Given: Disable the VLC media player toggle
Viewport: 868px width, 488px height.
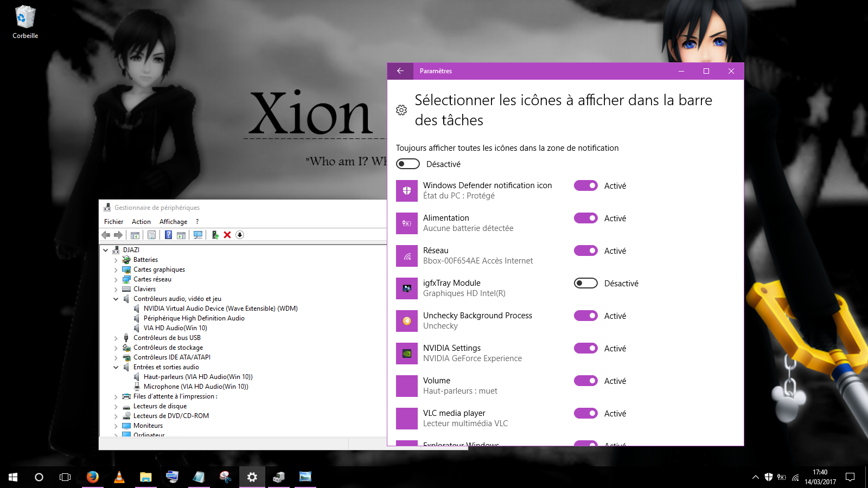Looking at the screenshot, I should 586,413.
